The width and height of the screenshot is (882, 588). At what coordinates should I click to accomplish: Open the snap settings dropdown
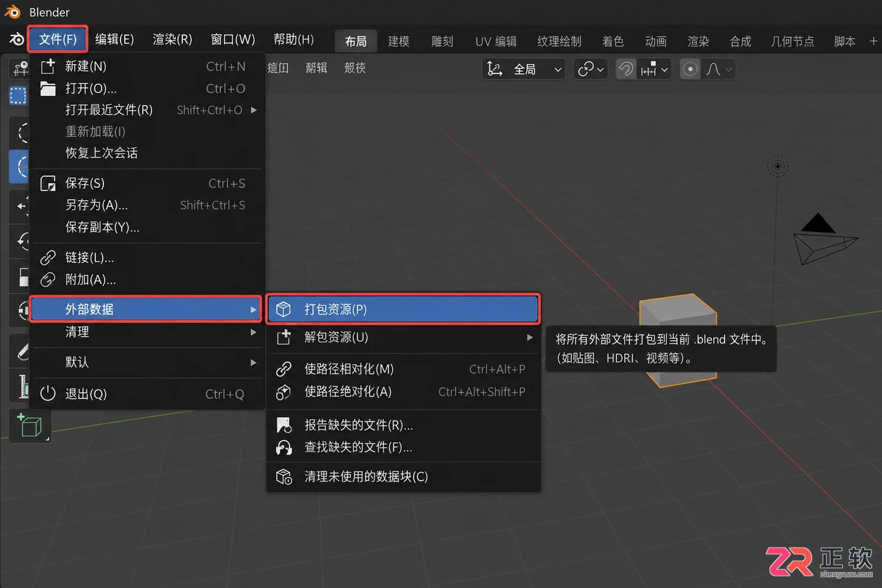654,69
